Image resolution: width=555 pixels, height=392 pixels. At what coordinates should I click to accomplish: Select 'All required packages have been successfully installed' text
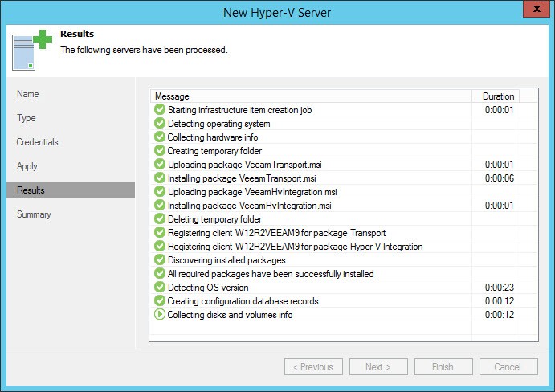(271, 274)
